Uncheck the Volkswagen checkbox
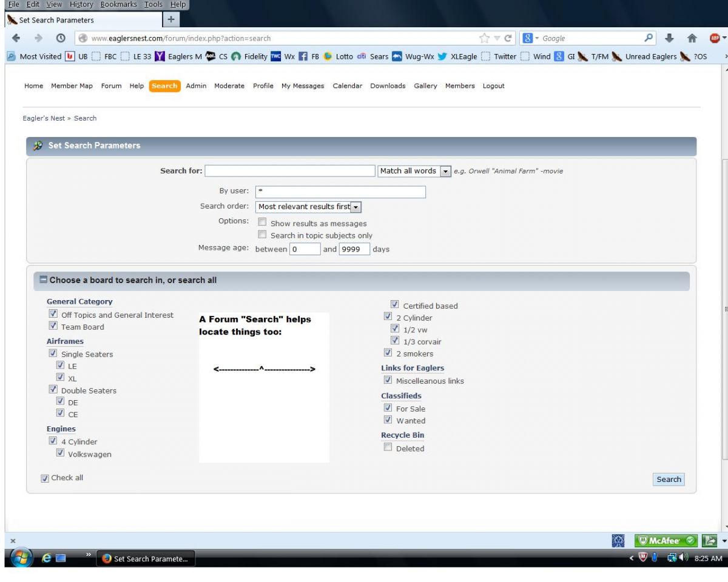728x582 pixels. click(x=60, y=453)
